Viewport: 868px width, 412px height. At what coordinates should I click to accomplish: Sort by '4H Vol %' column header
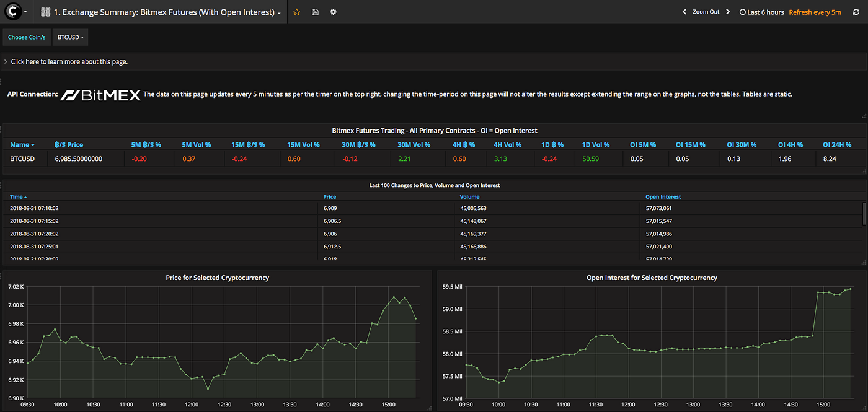pos(508,144)
